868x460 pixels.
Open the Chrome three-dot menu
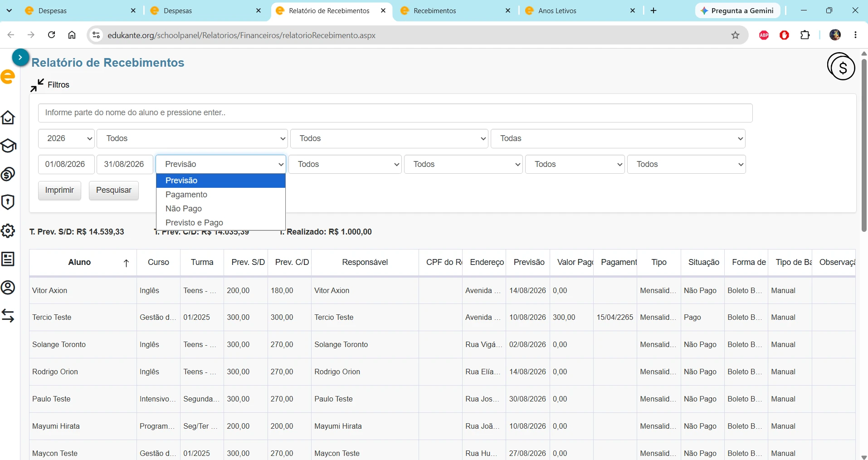point(856,35)
